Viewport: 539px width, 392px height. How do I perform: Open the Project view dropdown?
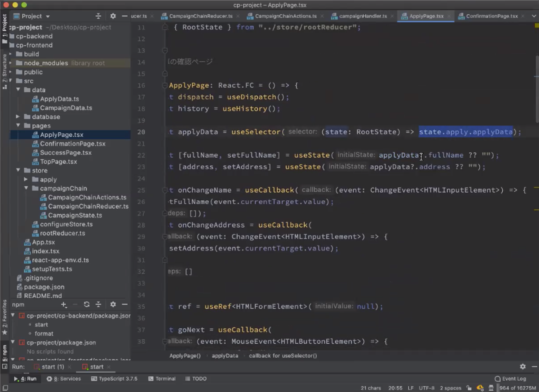click(x=48, y=16)
